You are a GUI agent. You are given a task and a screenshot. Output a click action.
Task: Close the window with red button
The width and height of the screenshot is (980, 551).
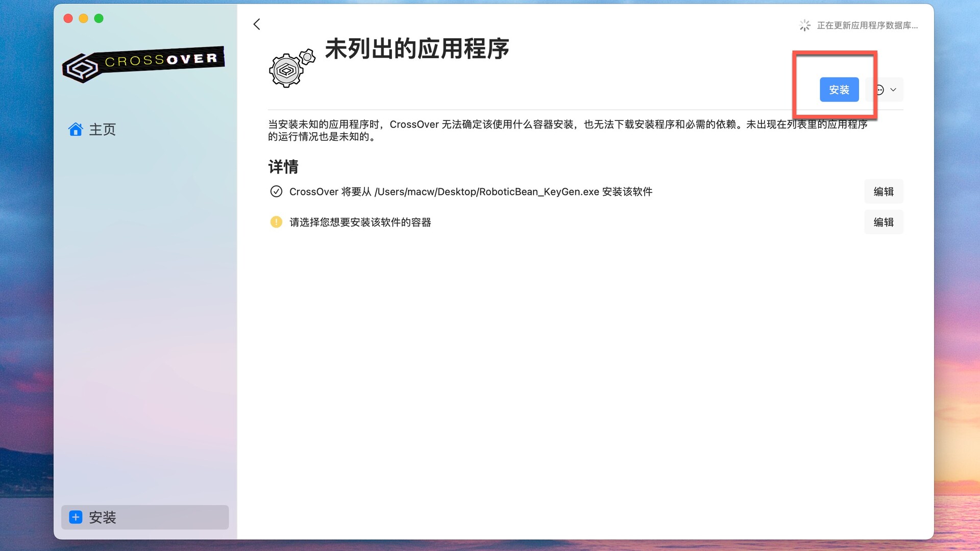pos(68,18)
